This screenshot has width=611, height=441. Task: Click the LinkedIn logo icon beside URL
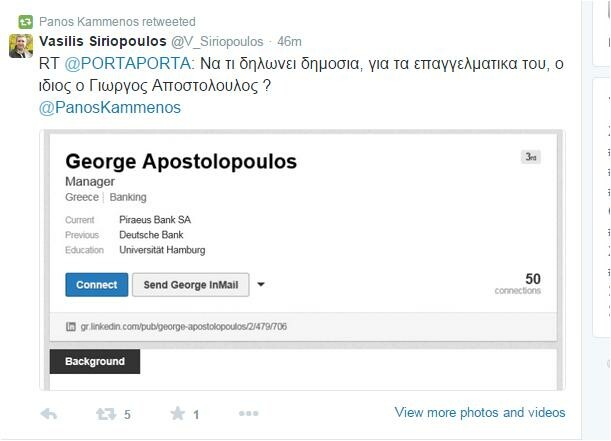71,326
